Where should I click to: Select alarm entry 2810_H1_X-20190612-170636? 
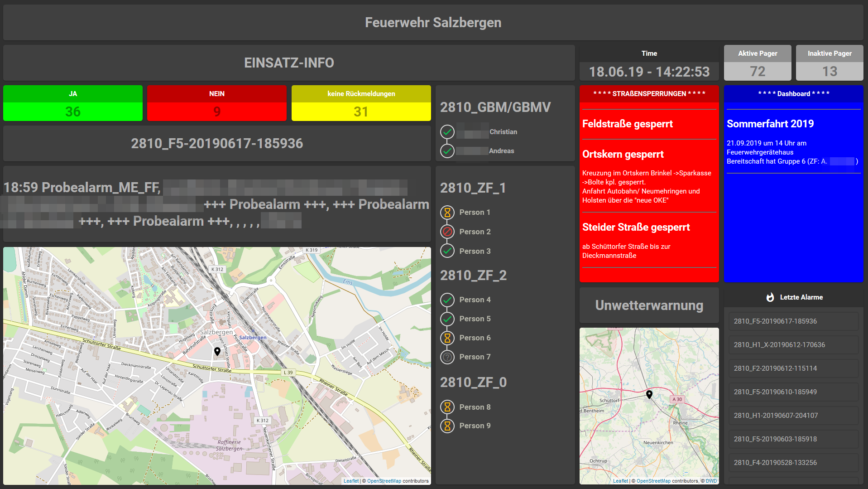point(793,344)
